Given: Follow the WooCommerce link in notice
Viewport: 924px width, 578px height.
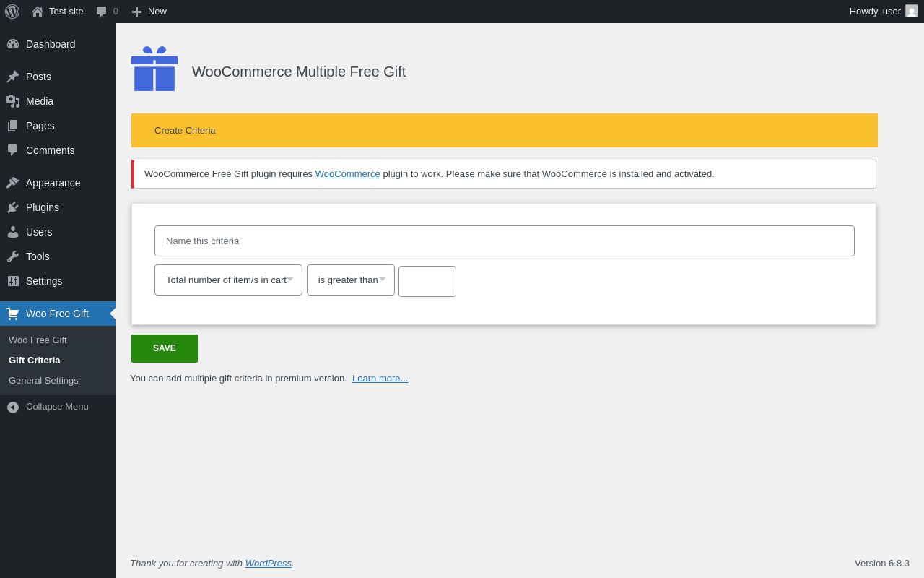Looking at the screenshot, I should click(x=348, y=174).
